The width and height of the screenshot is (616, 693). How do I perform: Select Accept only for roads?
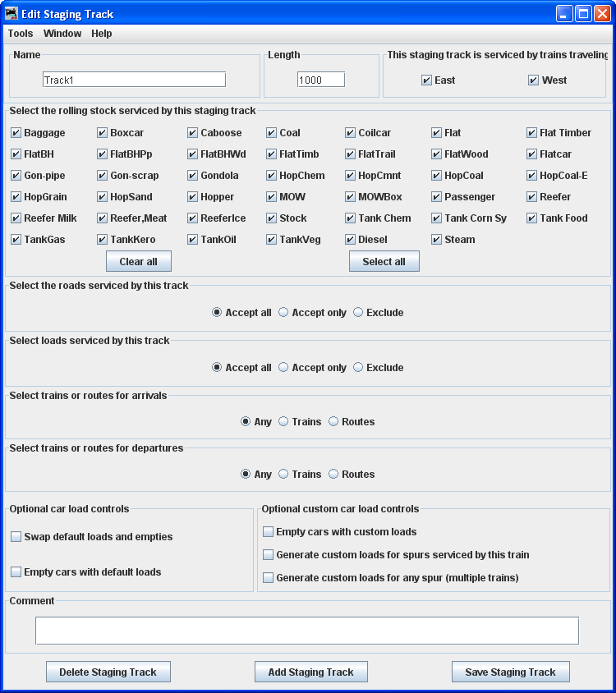(x=283, y=313)
